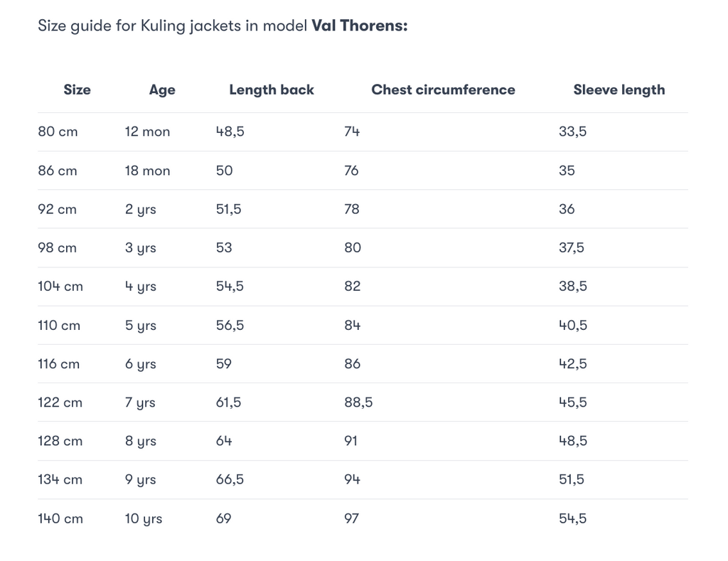
Task: Select the Length back column header
Action: (272, 90)
